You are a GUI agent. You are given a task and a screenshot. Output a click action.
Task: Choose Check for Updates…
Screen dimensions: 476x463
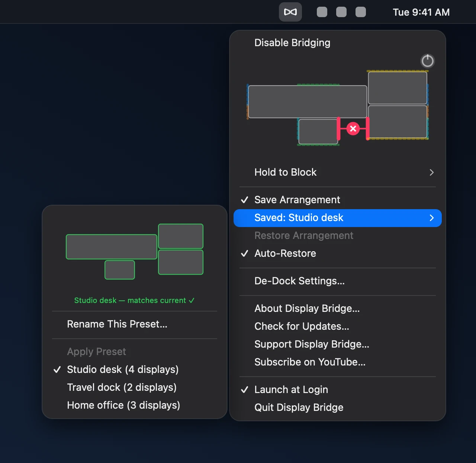click(x=338, y=326)
